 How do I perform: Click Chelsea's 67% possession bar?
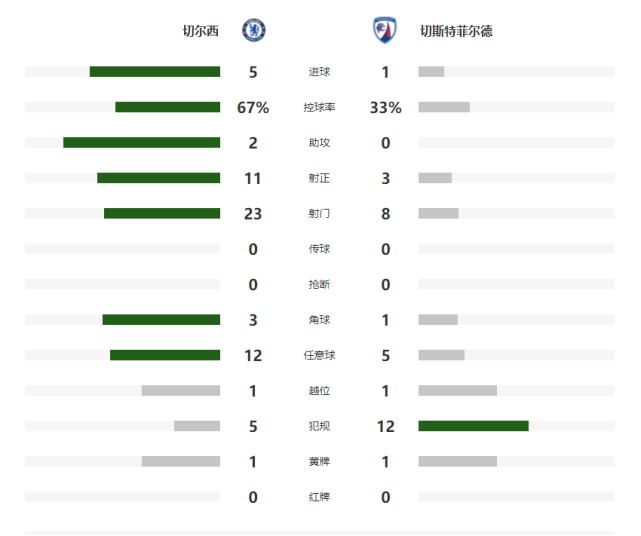(x=167, y=107)
